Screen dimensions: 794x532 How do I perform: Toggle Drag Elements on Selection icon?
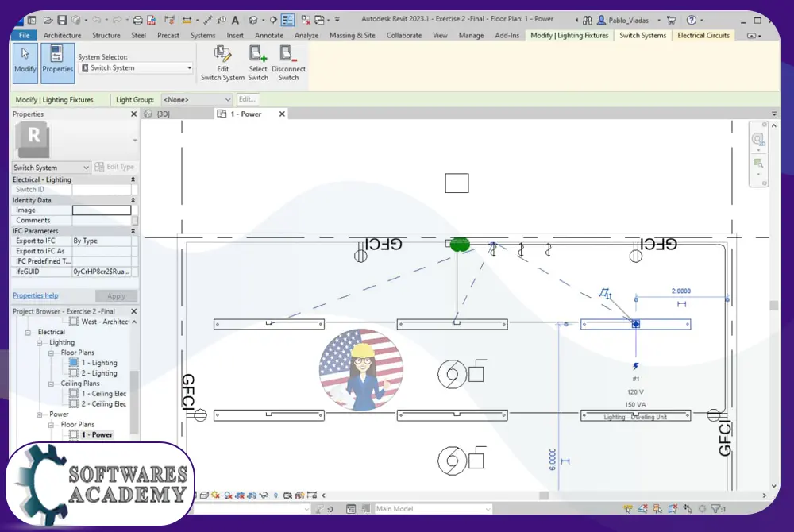tap(687, 509)
